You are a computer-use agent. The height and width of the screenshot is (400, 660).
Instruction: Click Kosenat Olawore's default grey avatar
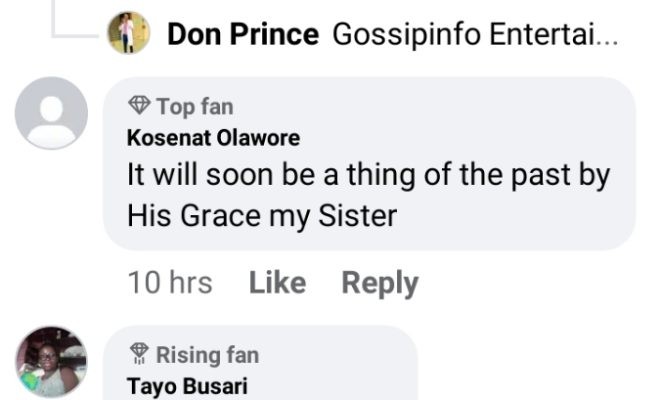pos(51,113)
